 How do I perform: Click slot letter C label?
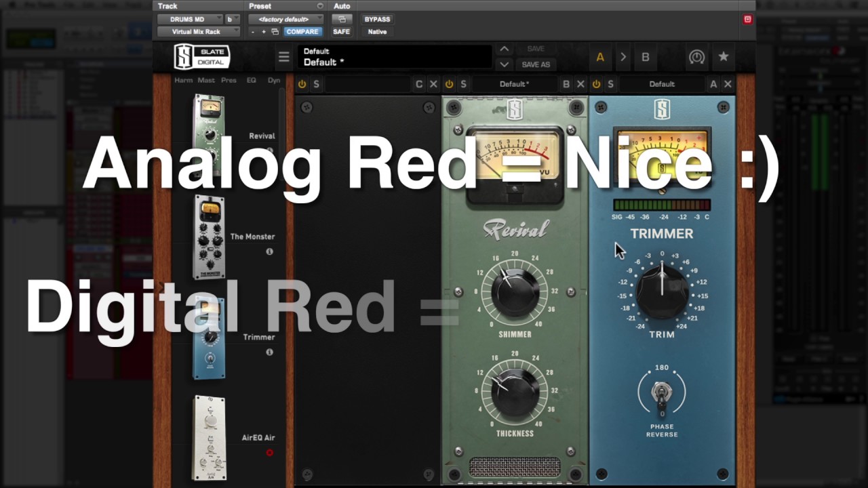(419, 84)
